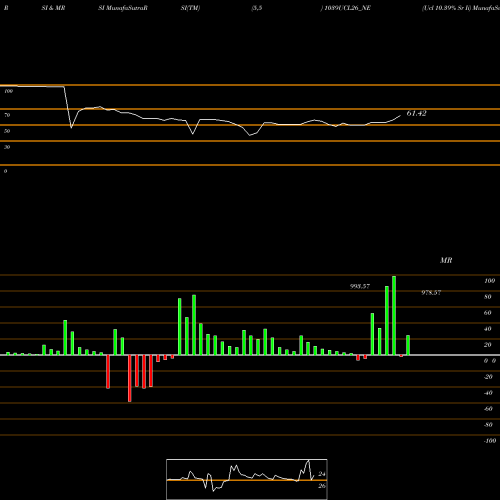Click the mini chart label 24
500x500 pixels.
(x=322, y=474)
